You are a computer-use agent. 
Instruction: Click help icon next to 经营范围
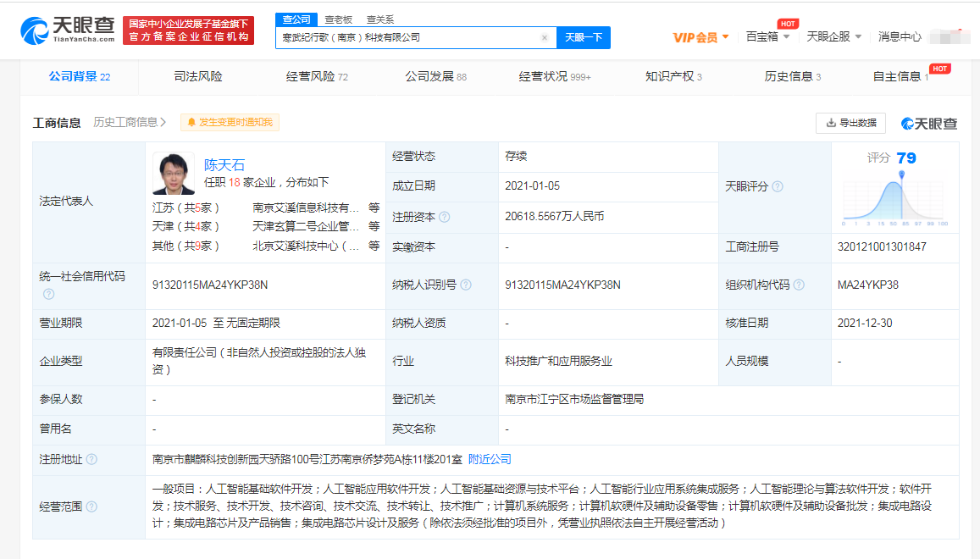[91, 506]
